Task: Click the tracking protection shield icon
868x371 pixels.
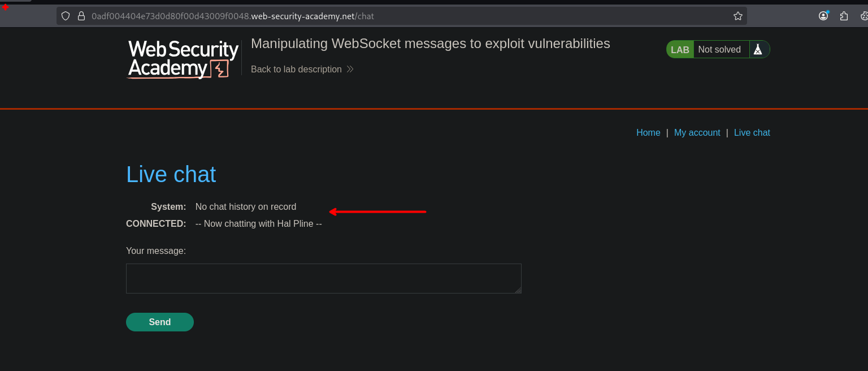Action: [66, 16]
